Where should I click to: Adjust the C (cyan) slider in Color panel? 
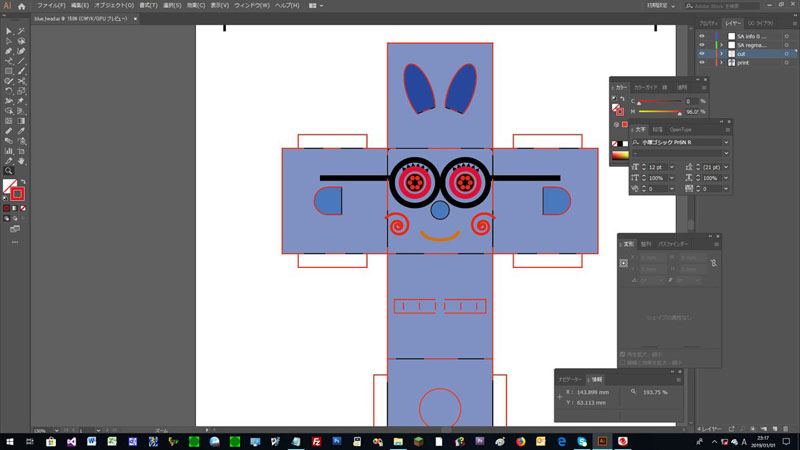pyautogui.click(x=660, y=102)
